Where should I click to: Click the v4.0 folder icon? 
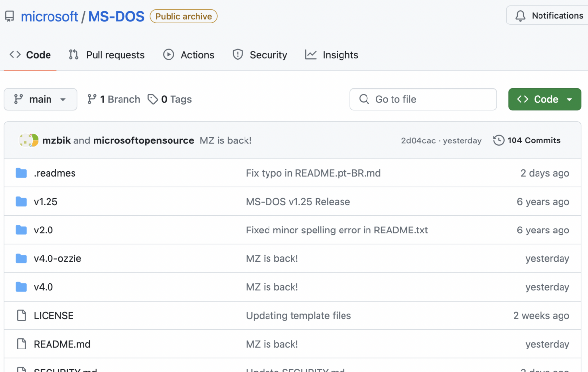tap(21, 287)
